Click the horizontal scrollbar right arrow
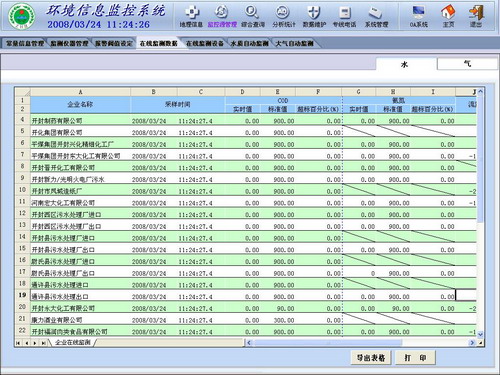This screenshot has height=375, width=500. (472, 342)
